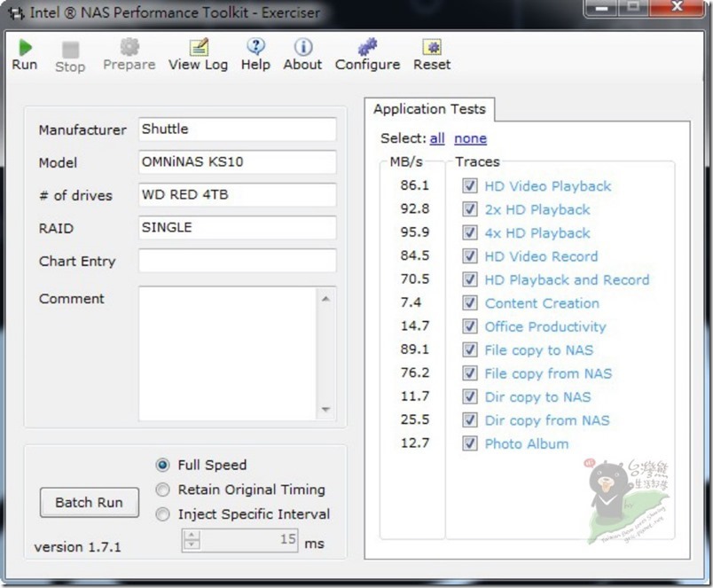This screenshot has width=713, height=588.
Task: Click the empty Chart Entry field
Action: [238, 260]
